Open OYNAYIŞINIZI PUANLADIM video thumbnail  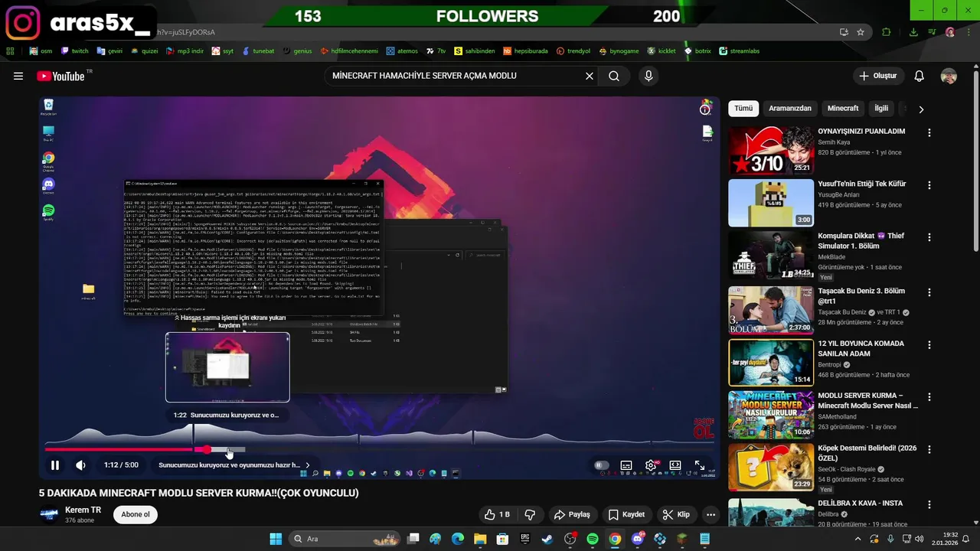click(771, 150)
